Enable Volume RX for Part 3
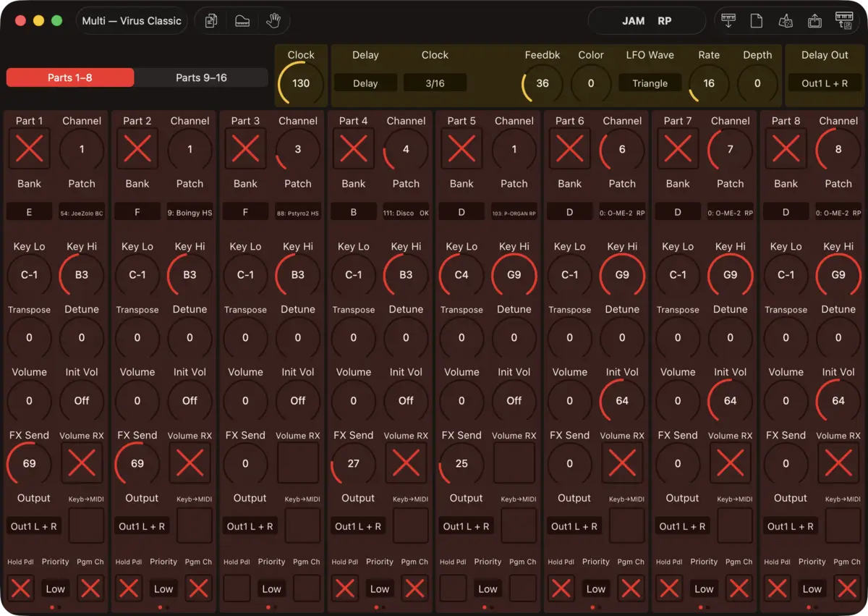The width and height of the screenshot is (868, 616). point(298,463)
